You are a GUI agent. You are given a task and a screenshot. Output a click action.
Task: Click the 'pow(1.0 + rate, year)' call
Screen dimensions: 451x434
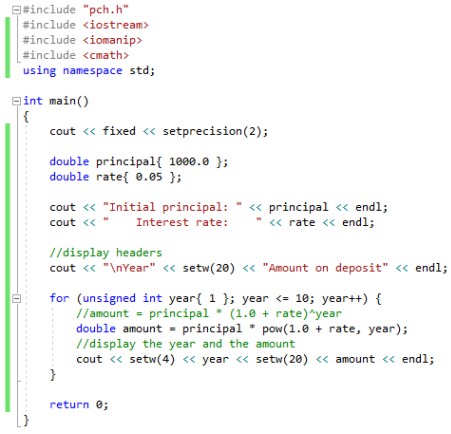coord(332,329)
